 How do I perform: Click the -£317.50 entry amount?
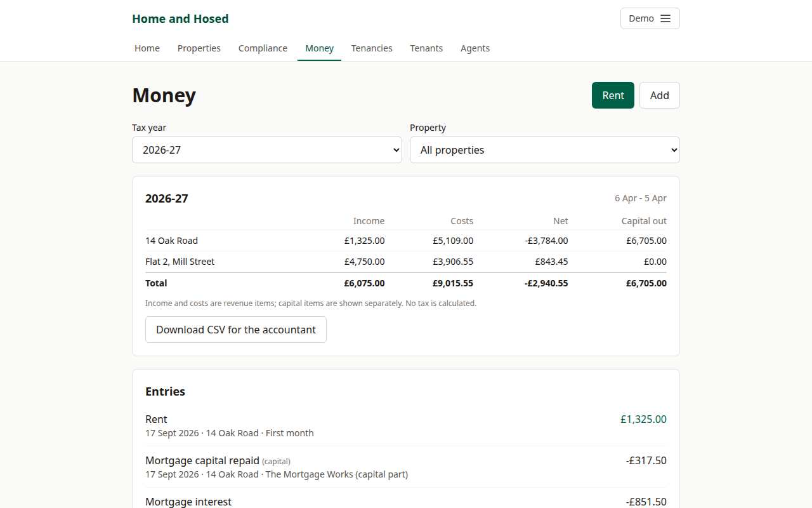pos(646,460)
